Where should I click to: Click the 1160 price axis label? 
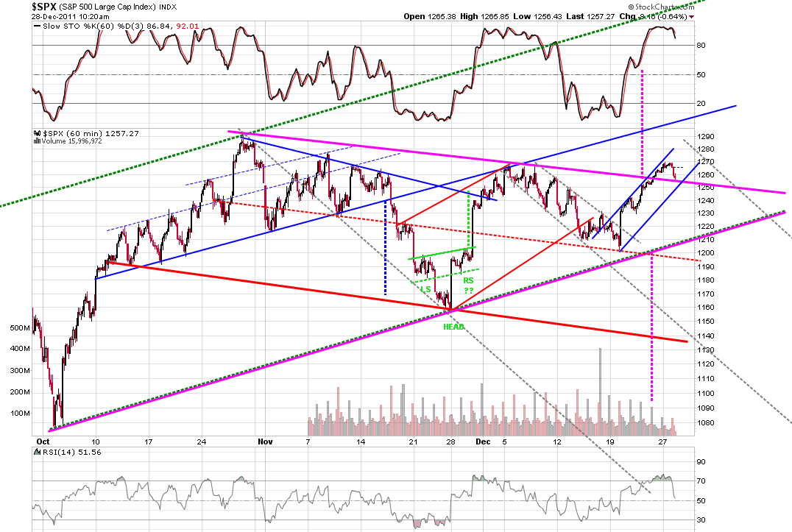click(x=706, y=308)
